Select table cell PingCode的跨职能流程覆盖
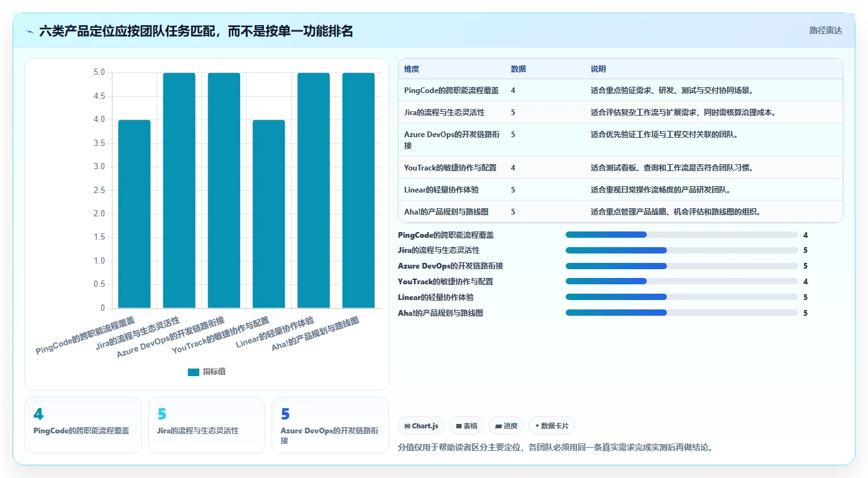Viewport: 868px width, 478px height. [x=451, y=91]
